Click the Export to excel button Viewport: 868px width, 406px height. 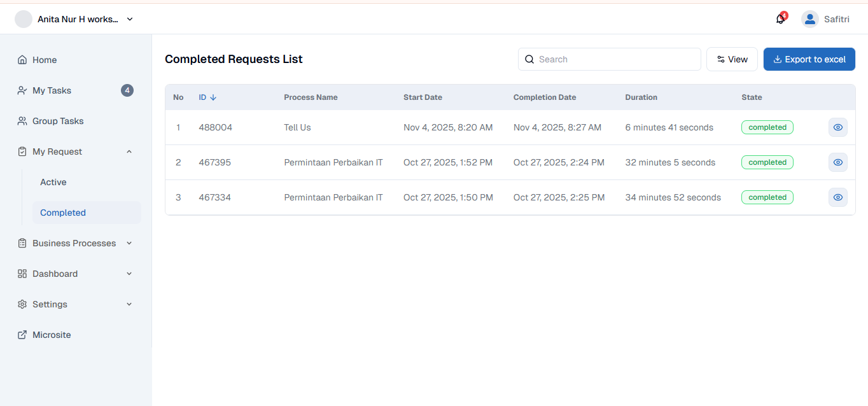coord(809,59)
